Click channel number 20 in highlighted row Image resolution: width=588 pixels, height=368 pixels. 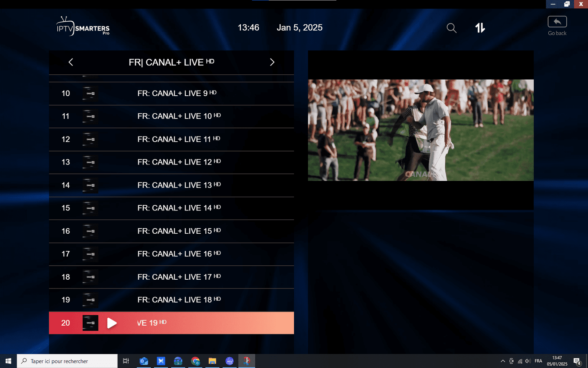65,323
